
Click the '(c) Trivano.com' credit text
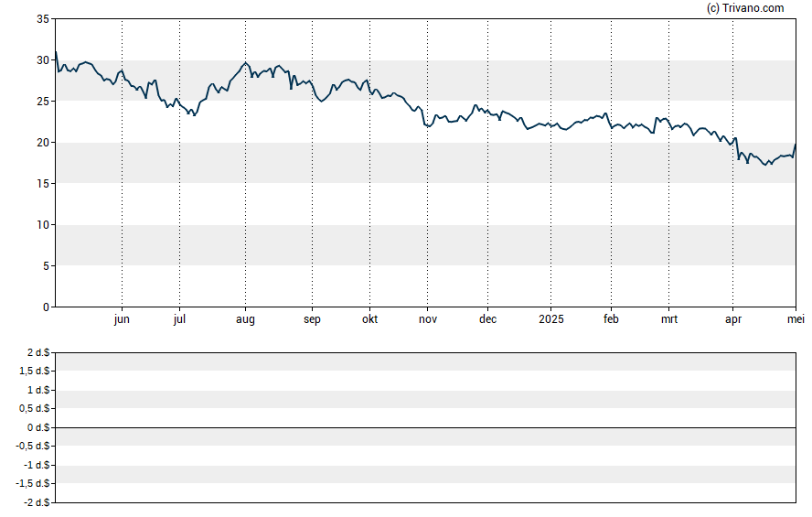click(x=745, y=8)
